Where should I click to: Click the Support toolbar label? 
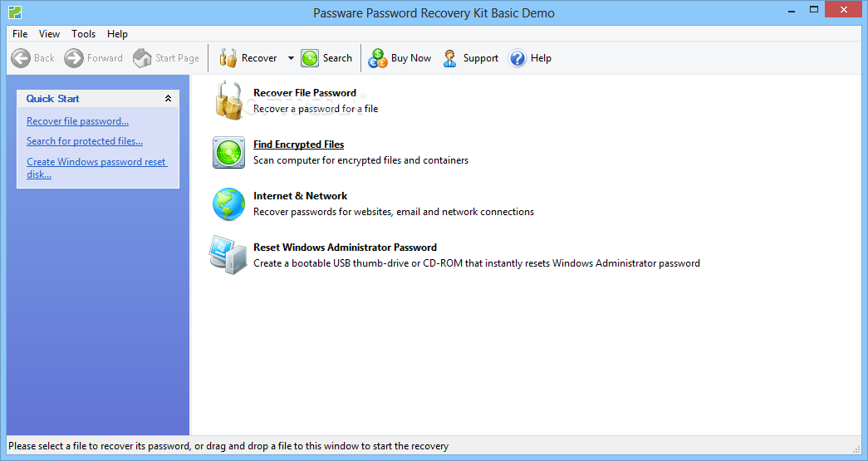(x=481, y=58)
